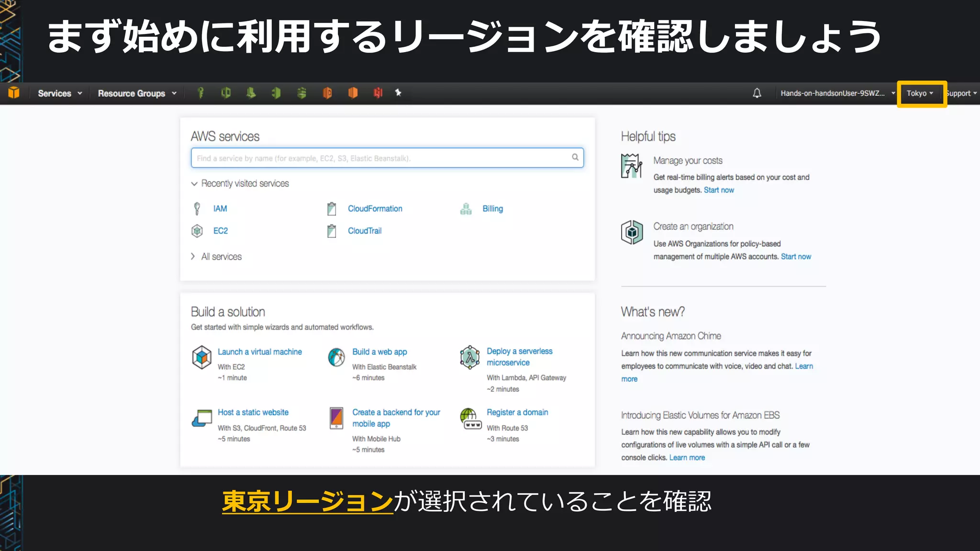Screen dimensions: 980x551
Task: Click the CloudFormation clipboard icon
Action: tap(332, 209)
